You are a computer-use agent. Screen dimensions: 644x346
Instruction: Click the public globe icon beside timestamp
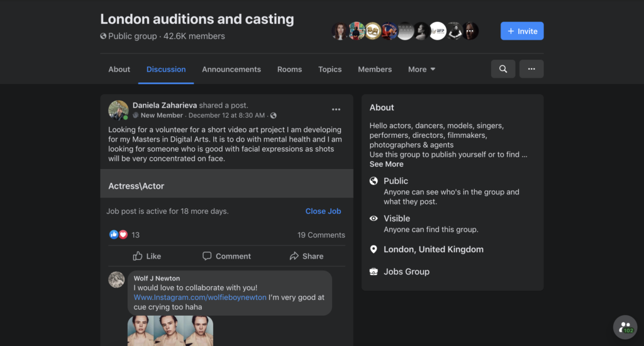274,116
